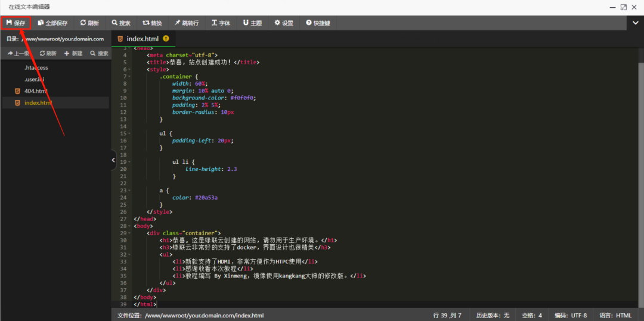Open 快捷键 (Shortcuts) help
The height and width of the screenshot is (321, 644).
[x=318, y=23]
